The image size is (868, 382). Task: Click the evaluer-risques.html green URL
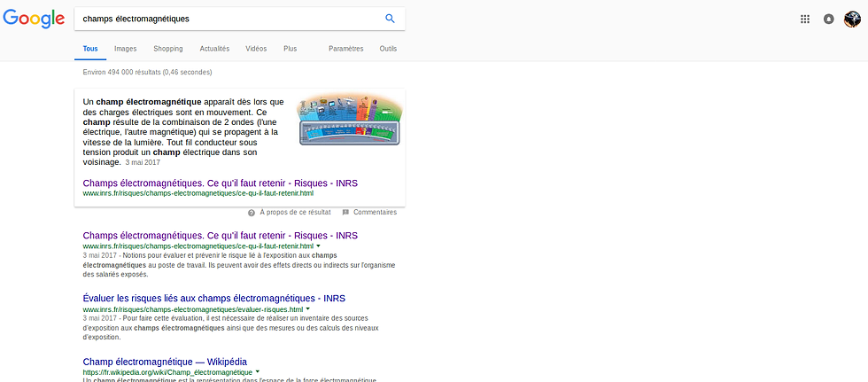coord(193,309)
